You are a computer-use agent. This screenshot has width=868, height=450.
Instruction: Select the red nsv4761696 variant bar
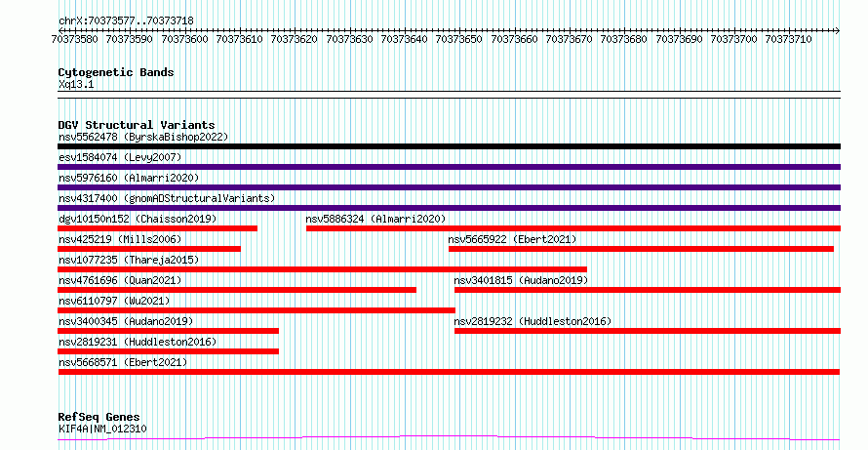(x=237, y=290)
